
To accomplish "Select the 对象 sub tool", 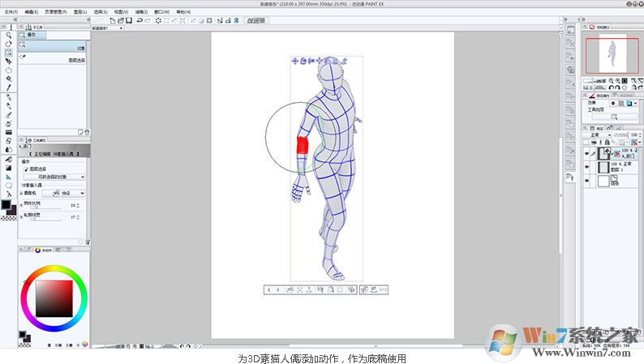I will pyautogui.click(x=53, y=46).
